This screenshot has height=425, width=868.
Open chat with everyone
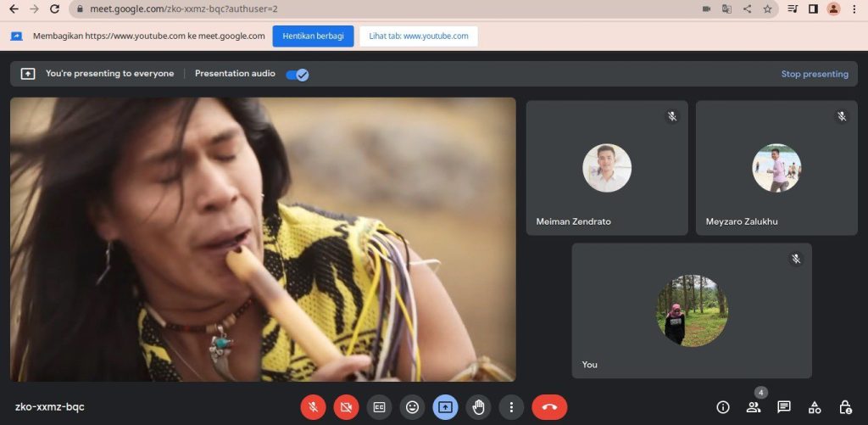click(x=784, y=407)
